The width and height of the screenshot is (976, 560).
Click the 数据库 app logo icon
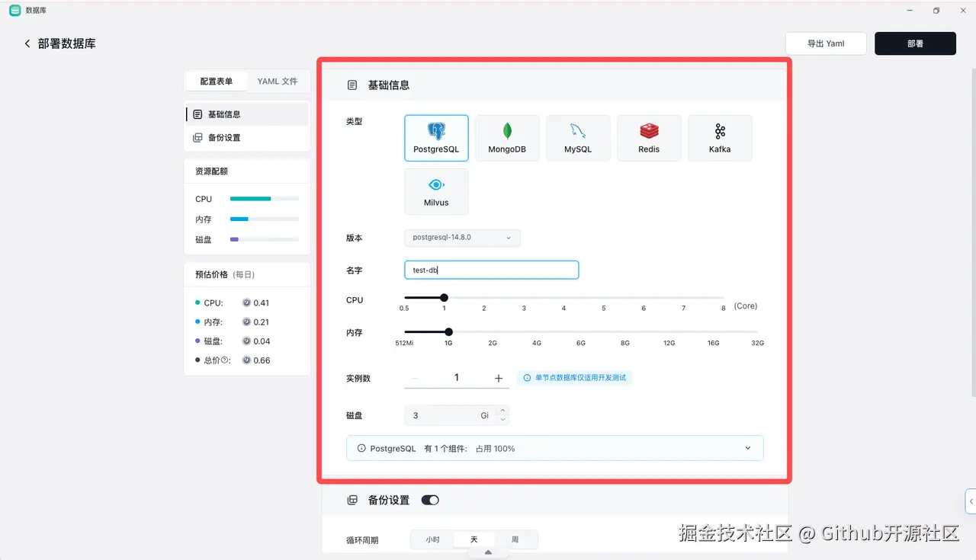click(15, 11)
